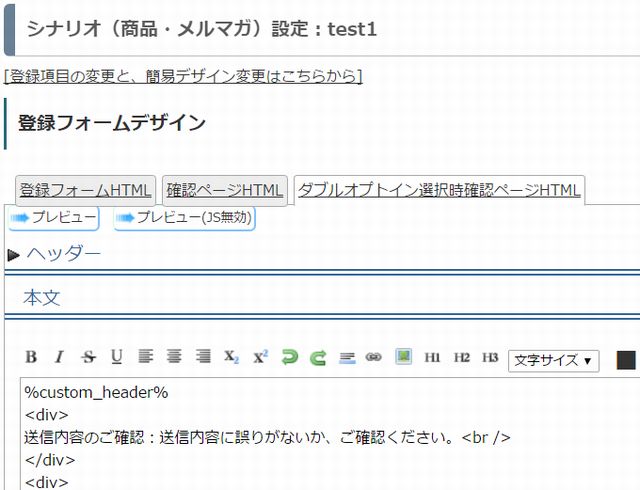
Task: Expand the ヘッダー section
Action: click(54, 254)
